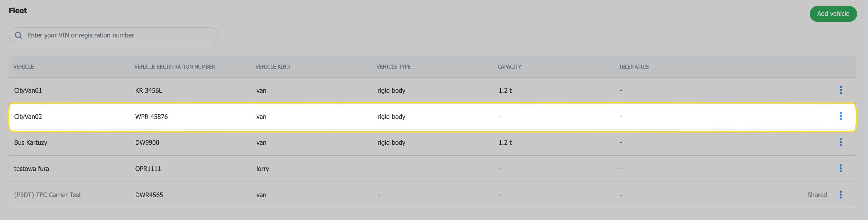Screen dimensions: 868x220
Task: Click the Capacity column header
Action: coord(509,67)
